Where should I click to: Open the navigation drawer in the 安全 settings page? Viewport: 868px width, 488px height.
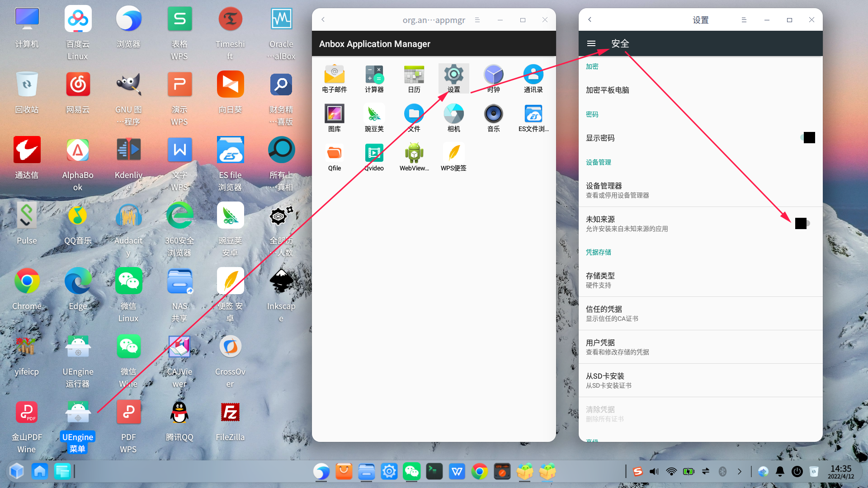[591, 43]
